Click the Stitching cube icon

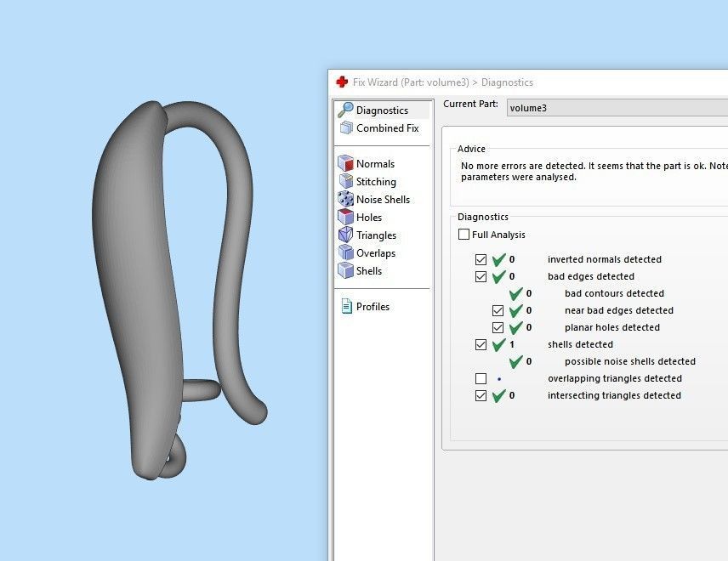coord(345,181)
